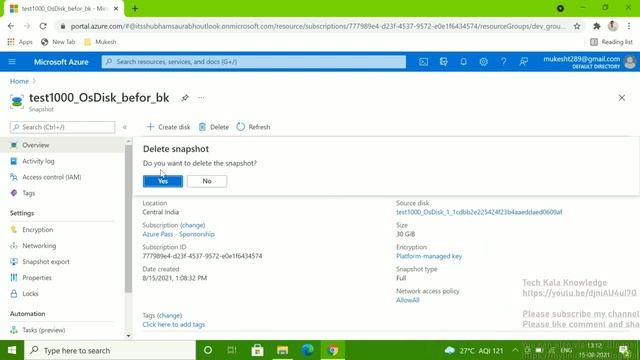Click the Microsoft Azure logo text
The image size is (640, 360).
pos(61,62)
